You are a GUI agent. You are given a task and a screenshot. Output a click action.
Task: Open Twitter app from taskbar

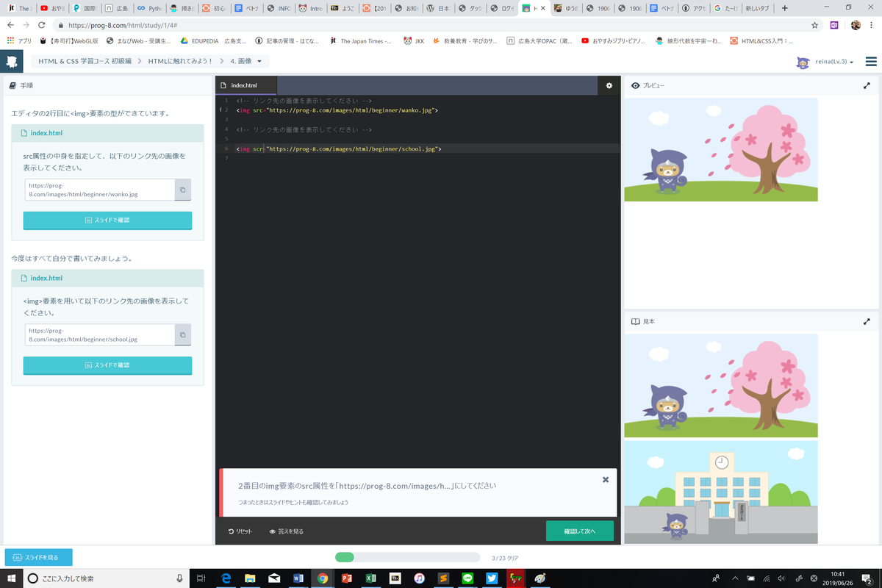492,578
